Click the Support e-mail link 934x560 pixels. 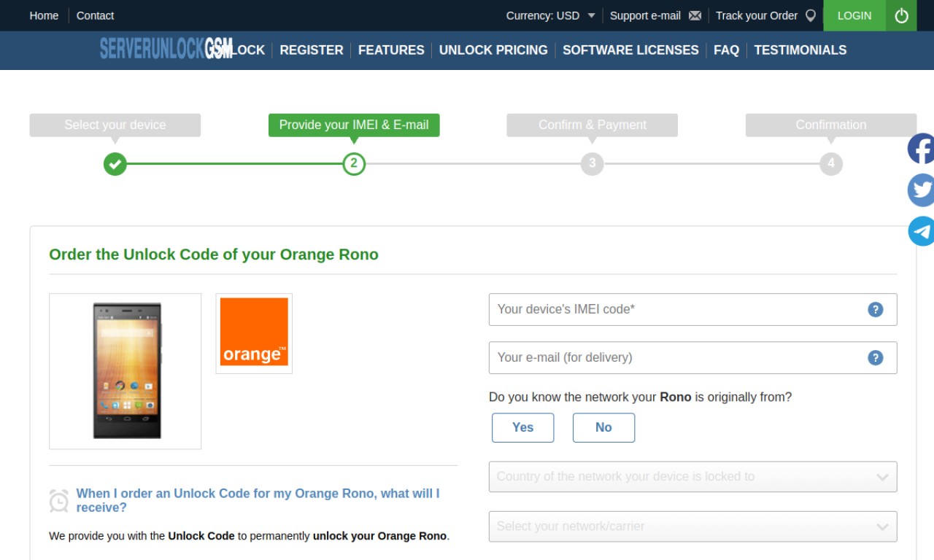(645, 15)
